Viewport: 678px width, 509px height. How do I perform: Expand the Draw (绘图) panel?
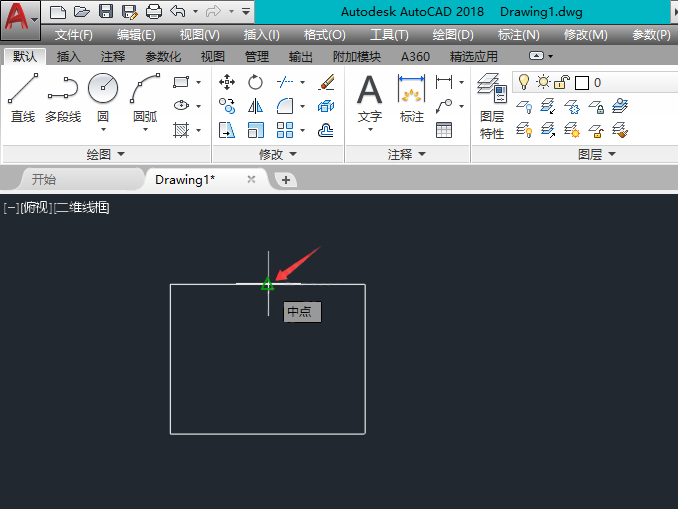click(106, 154)
